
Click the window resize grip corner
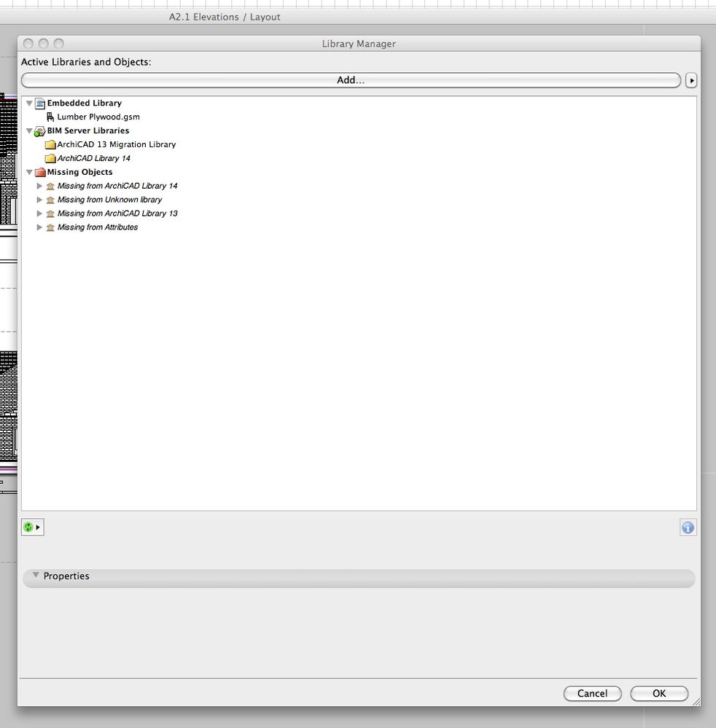(x=696, y=702)
